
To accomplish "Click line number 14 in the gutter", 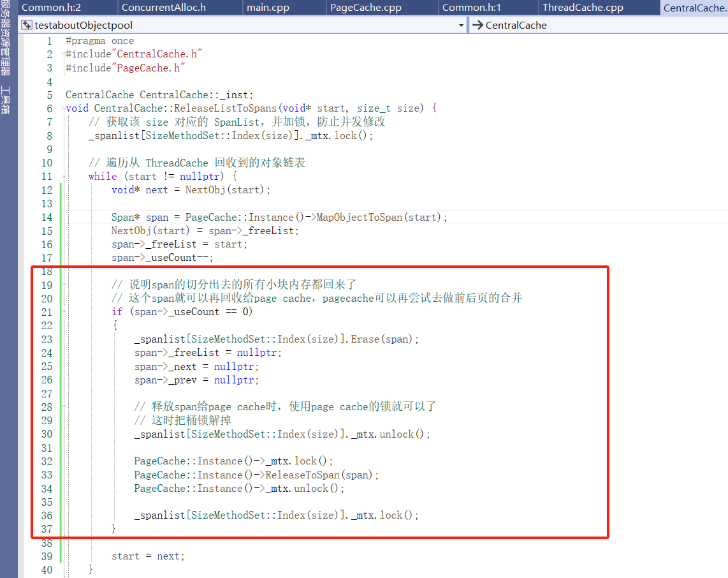I will tap(47, 218).
